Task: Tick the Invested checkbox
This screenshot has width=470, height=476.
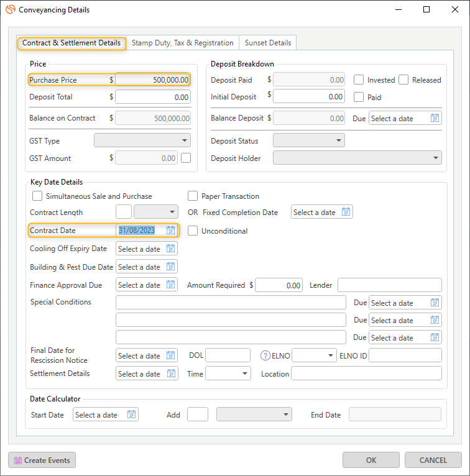Action: (x=359, y=80)
